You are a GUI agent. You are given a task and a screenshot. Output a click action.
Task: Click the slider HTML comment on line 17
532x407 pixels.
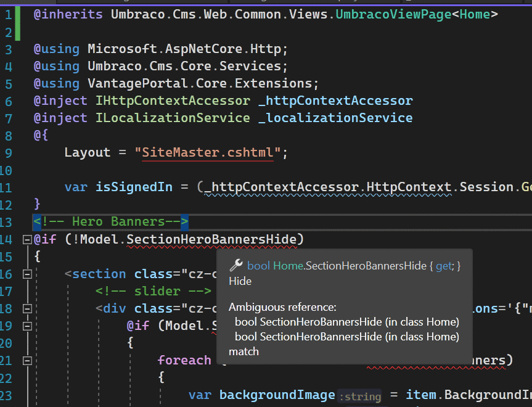point(153,291)
